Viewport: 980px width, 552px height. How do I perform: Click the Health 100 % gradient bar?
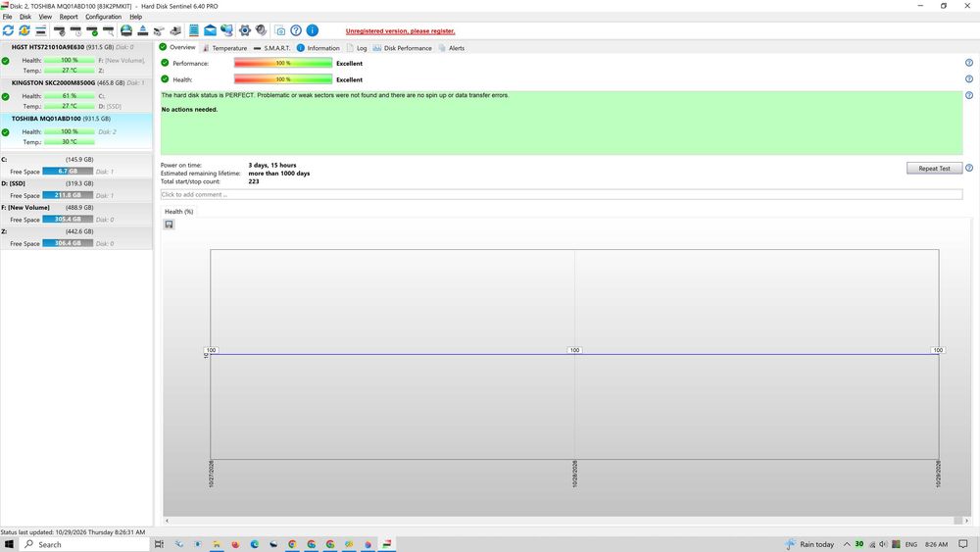click(x=283, y=79)
